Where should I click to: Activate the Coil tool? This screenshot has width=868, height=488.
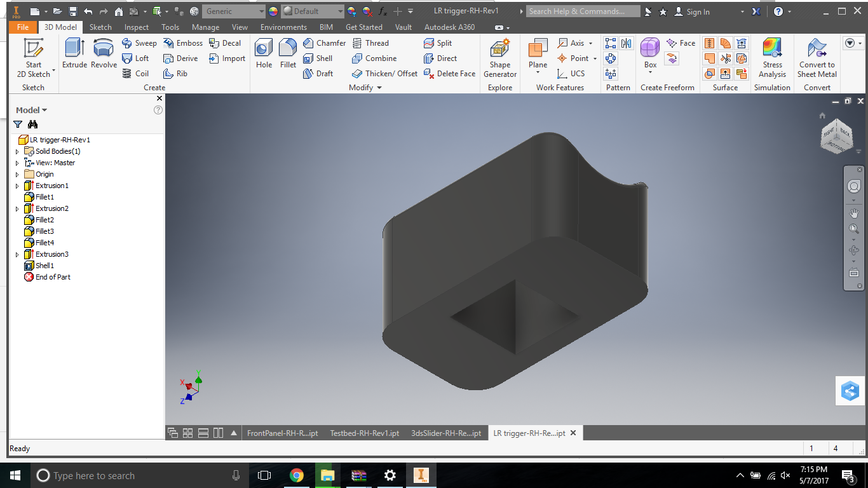135,74
